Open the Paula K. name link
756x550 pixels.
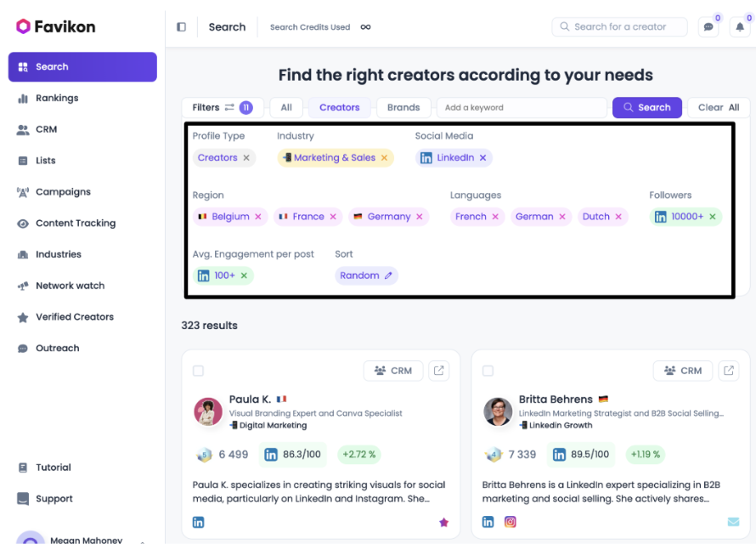[250, 400]
